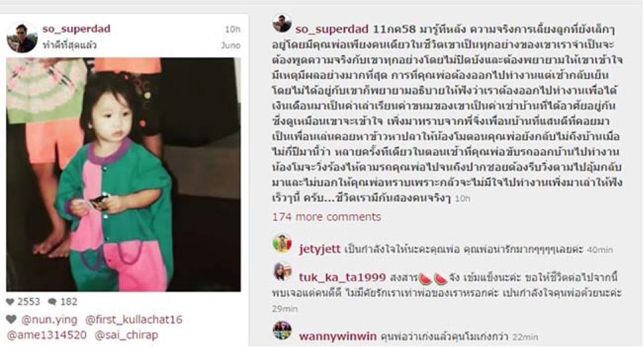Click the comment bubble icon beside 182

[52, 302]
